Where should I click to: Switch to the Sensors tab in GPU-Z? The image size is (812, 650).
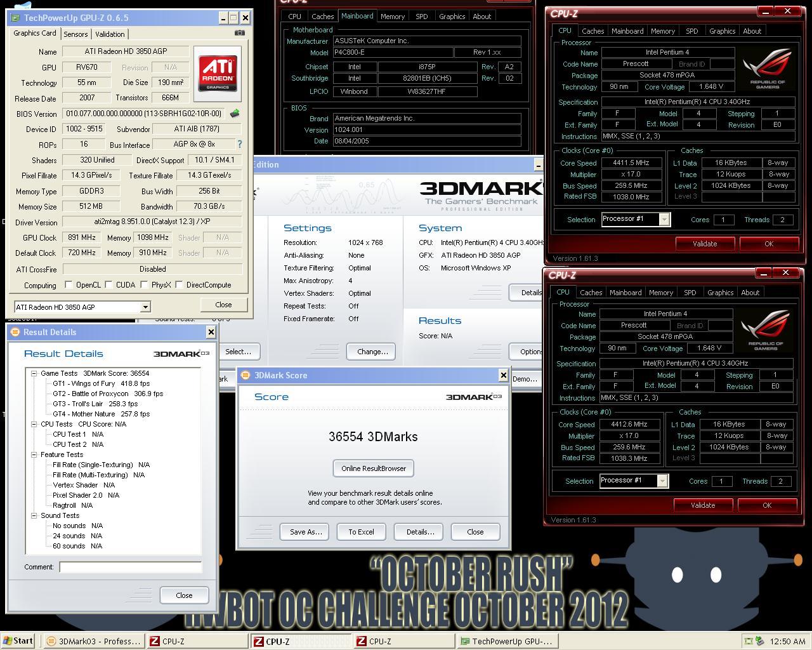pyautogui.click(x=75, y=34)
